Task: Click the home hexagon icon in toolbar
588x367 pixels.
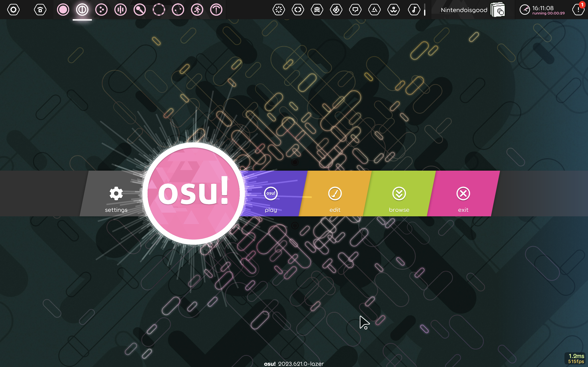Action: [x=40, y=10]
